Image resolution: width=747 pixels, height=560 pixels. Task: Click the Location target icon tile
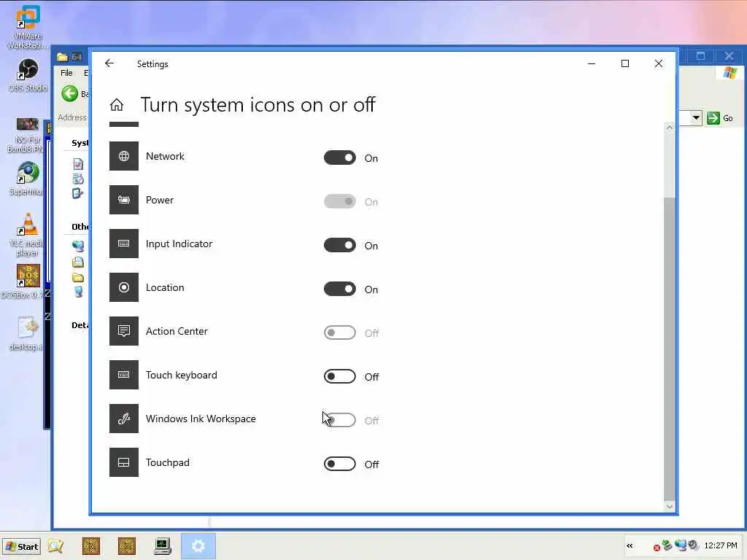(124, 287)
